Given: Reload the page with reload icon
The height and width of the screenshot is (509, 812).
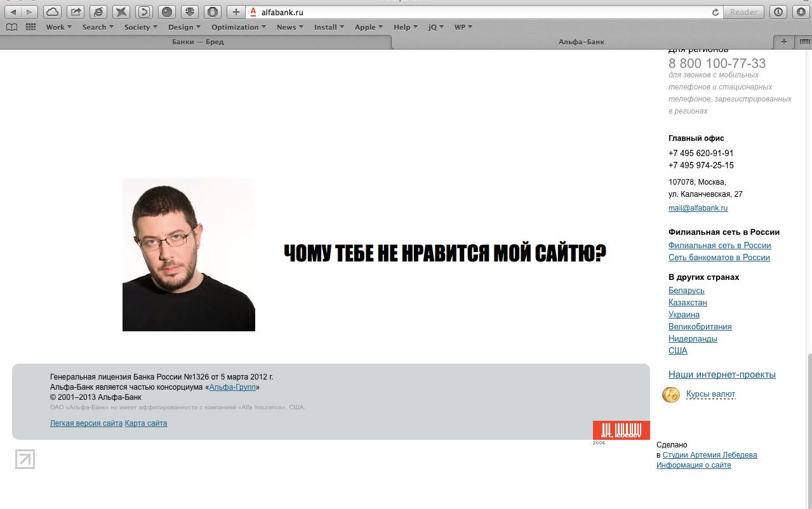Looking at the screenshot, I should [715, 12].
